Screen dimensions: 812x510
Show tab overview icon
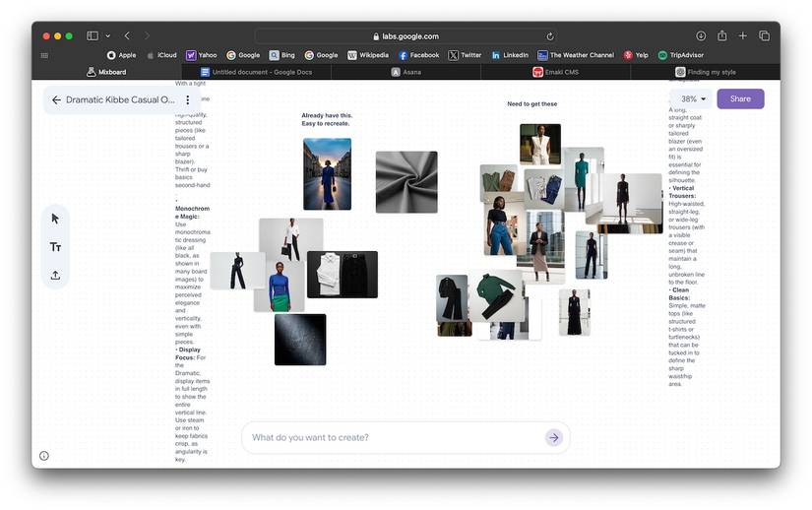pyautogui.click(x=764, y=35)
